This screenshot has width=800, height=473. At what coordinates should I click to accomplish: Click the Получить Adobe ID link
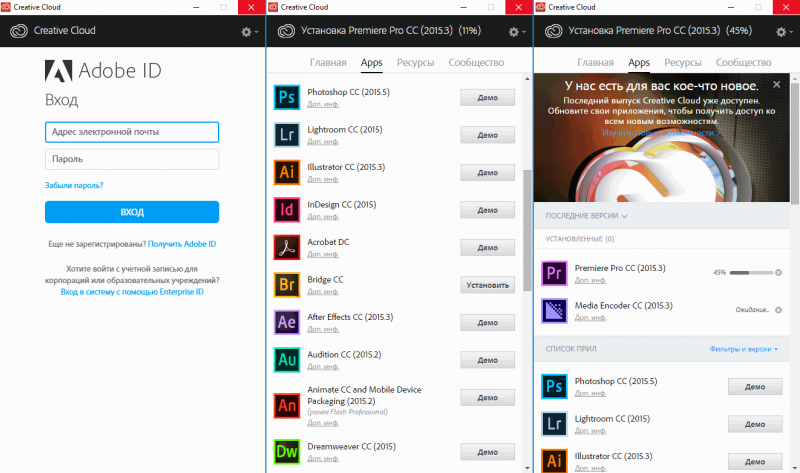[x=182, y=244]
